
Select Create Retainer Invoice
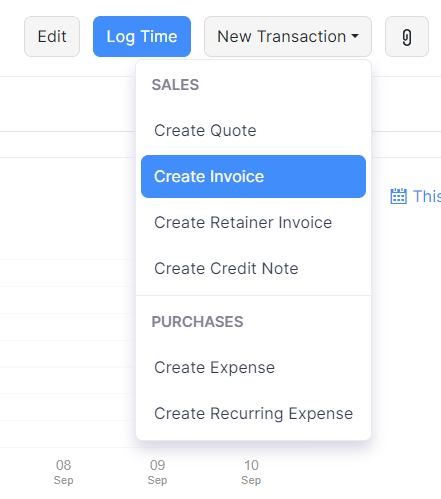253,222
